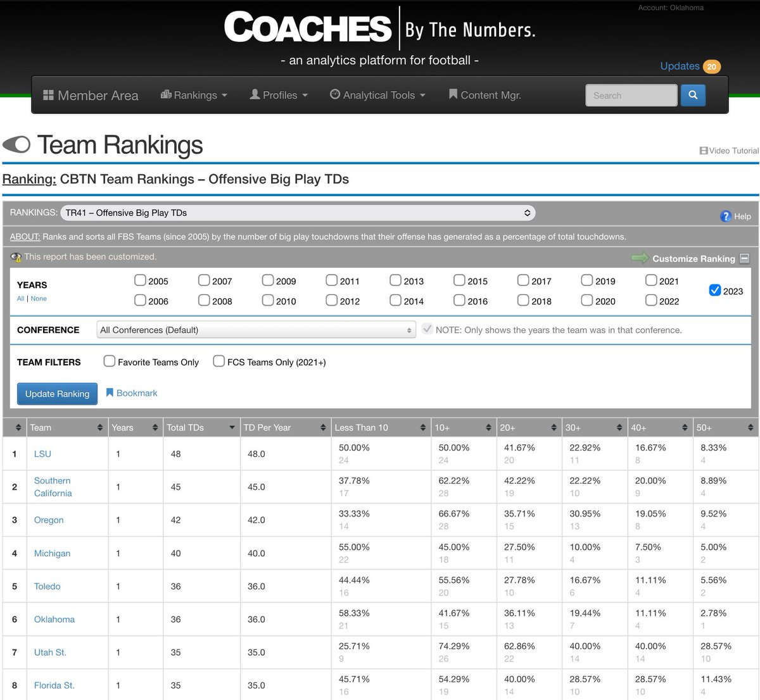Click the Customize Ranking label

click(693, 258)
